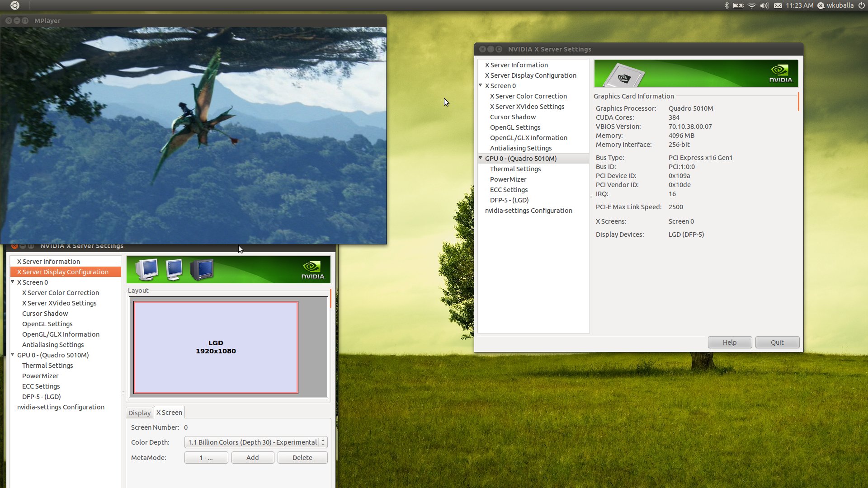The image size is (868, 488).
Task: Close the MPlayer window
Action: point(9,20)
